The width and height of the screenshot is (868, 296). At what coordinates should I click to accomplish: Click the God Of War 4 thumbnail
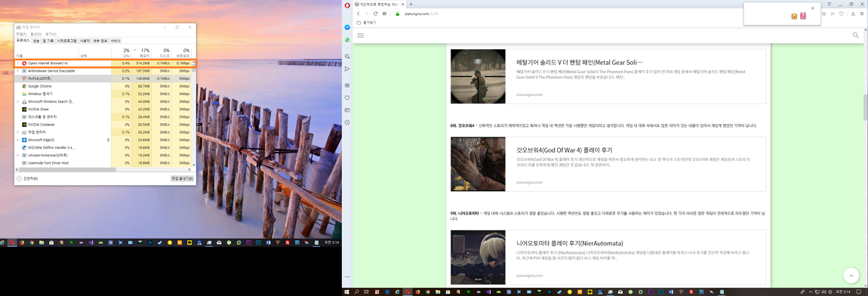tap(478, 164)
